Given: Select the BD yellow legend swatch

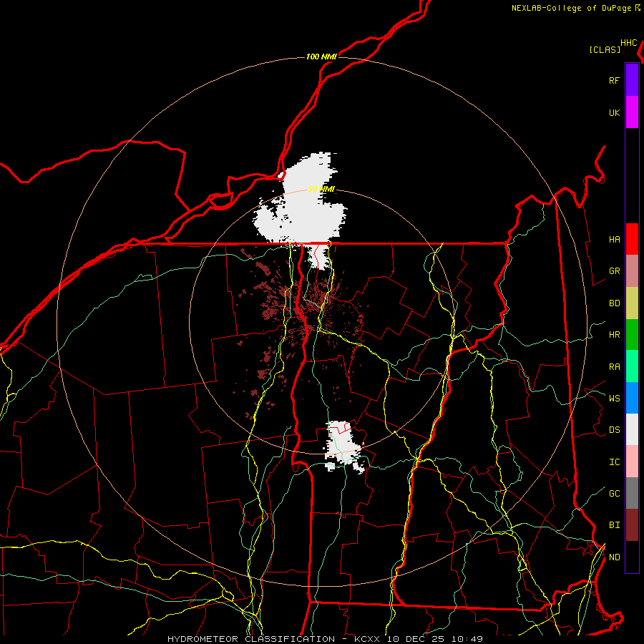Looking at the screenshot, I should (632, 303).
